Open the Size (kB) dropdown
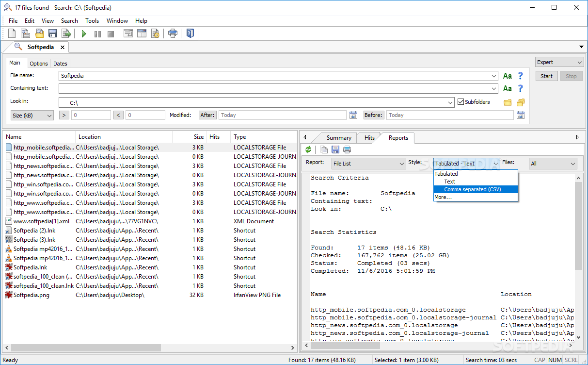Viewport: 588px width, 365px height. [x=32, y=116]
